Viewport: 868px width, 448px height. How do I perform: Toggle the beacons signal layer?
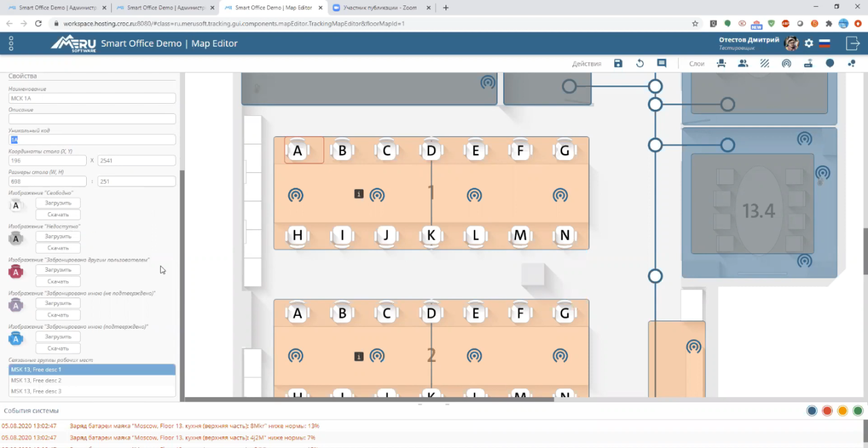pyautogui.click(x=787, y=63)
